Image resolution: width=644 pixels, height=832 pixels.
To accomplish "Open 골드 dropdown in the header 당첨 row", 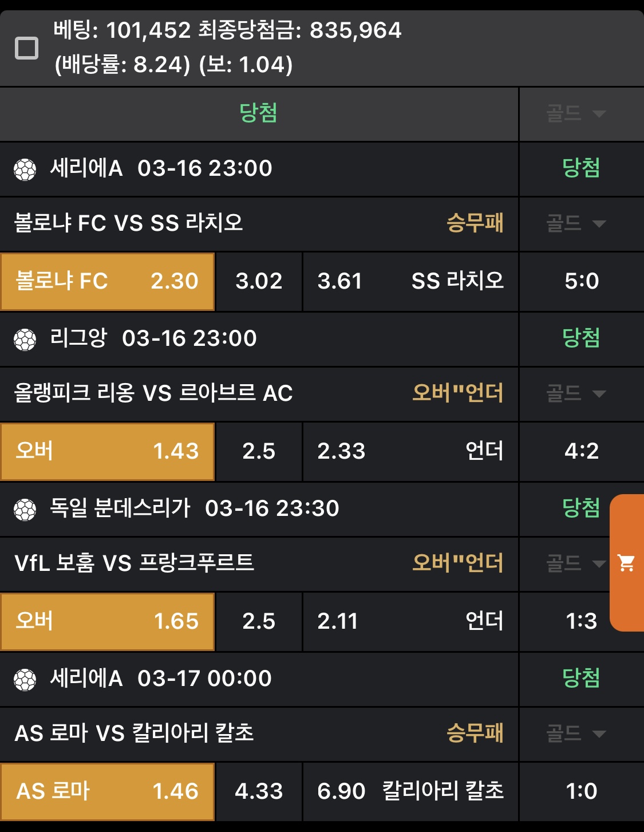I will coord(576,113).
